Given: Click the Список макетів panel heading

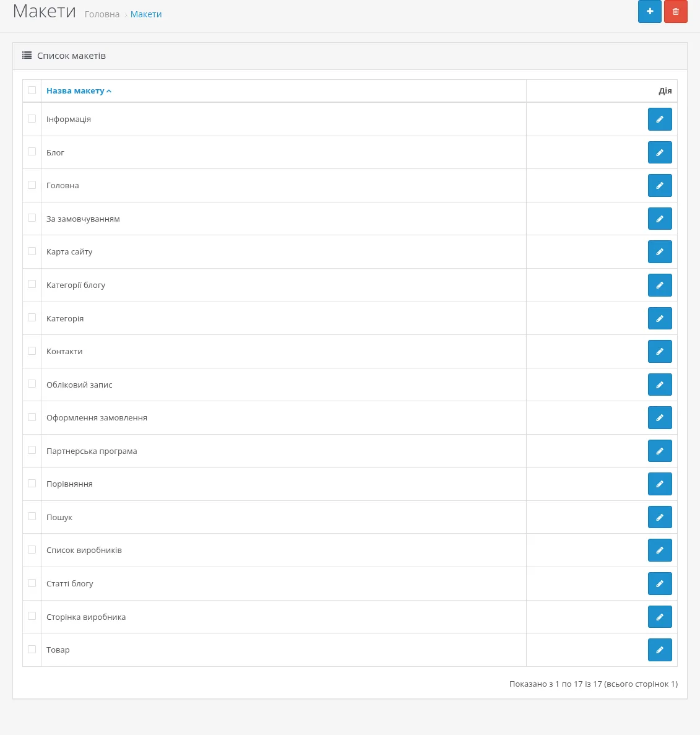Looking at the screenshot, I should click(x=71, y=56).
